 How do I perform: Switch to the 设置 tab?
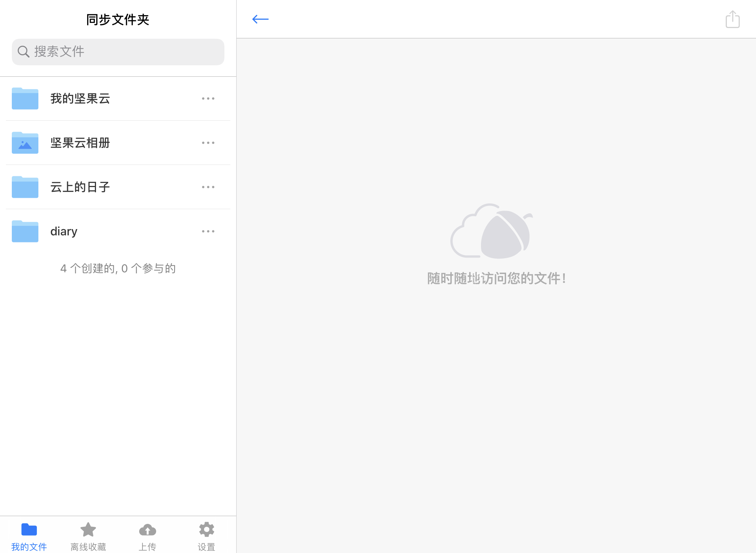(x=206, y=537)
